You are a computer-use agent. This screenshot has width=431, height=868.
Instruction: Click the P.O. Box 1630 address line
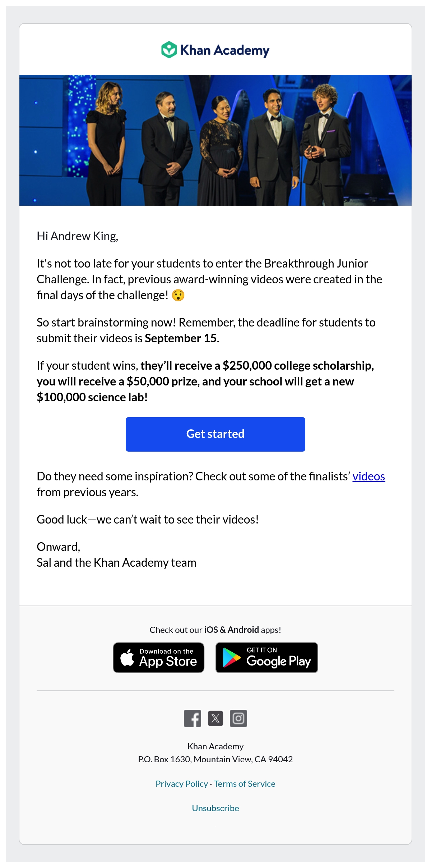coord(215,759)
